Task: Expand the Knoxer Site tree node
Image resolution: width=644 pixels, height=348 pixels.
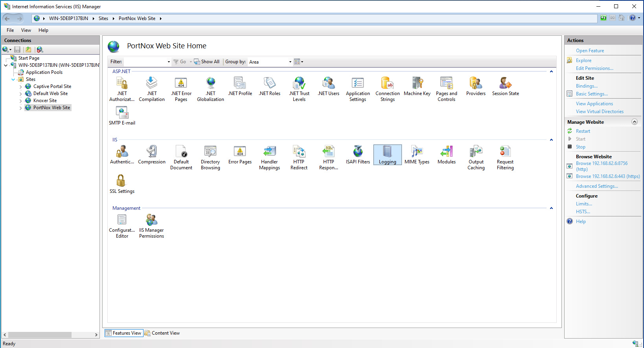Action: [20, 101]
